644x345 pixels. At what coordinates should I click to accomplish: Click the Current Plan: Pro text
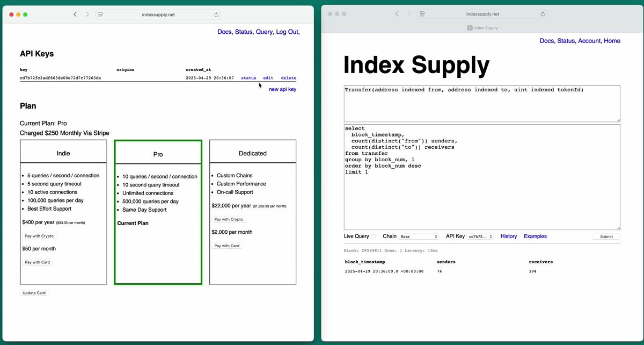(43, 123)
